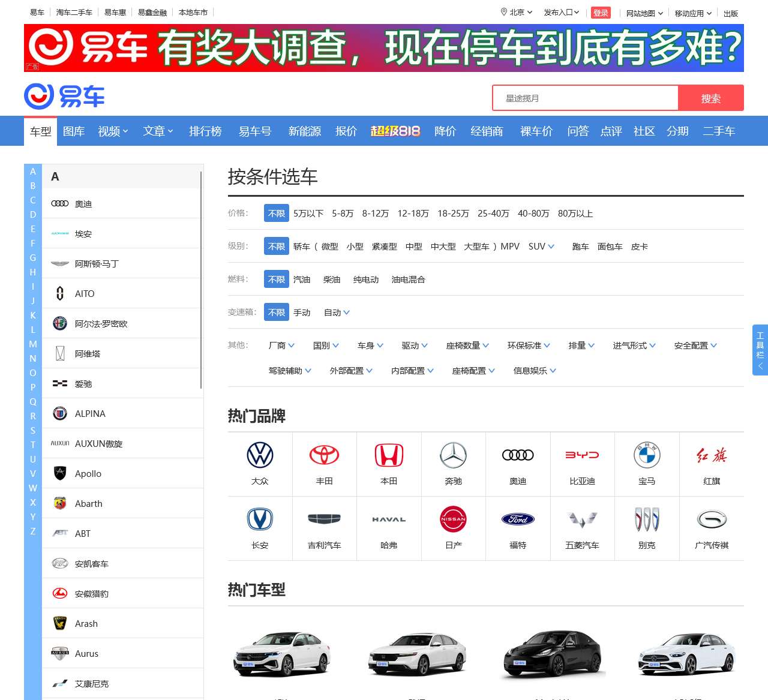Select the Abarth logo in the list

tap(60, 503)
